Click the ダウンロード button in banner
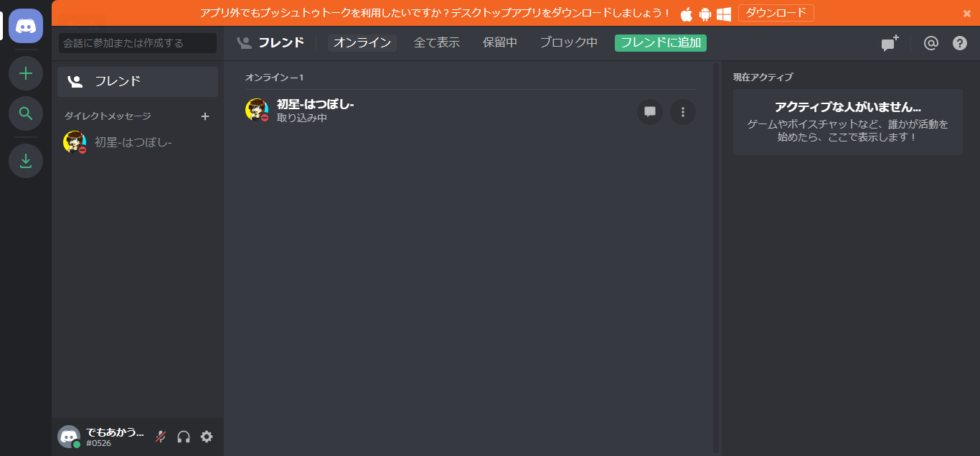 (x=776, y=13)
